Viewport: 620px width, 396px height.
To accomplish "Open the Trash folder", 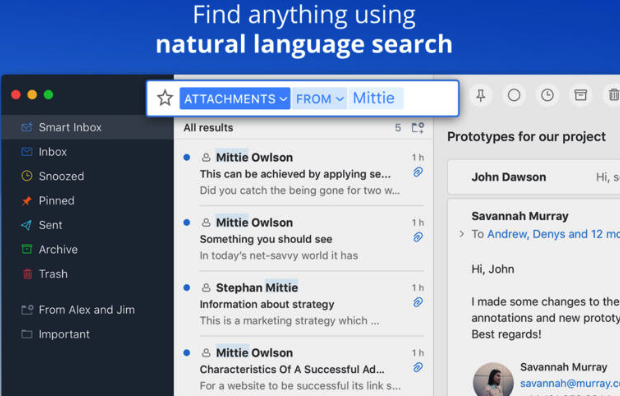I will coord(87,274).
